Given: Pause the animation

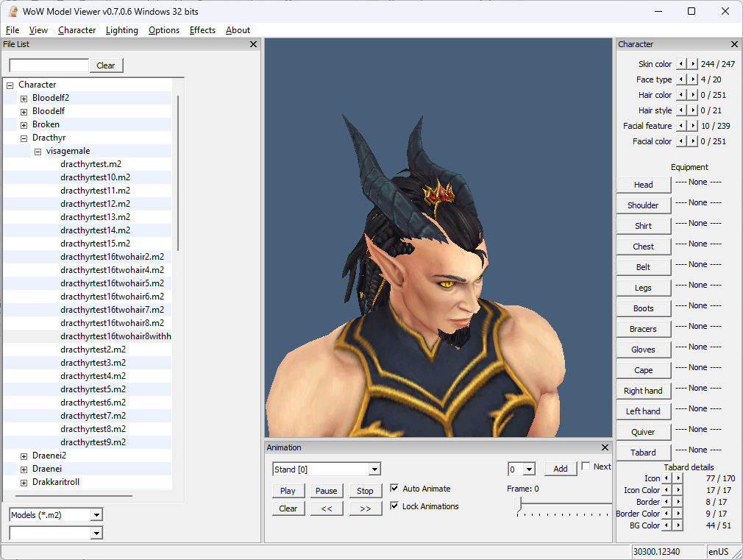Looking at the screenshot, I should pos(327,491).
